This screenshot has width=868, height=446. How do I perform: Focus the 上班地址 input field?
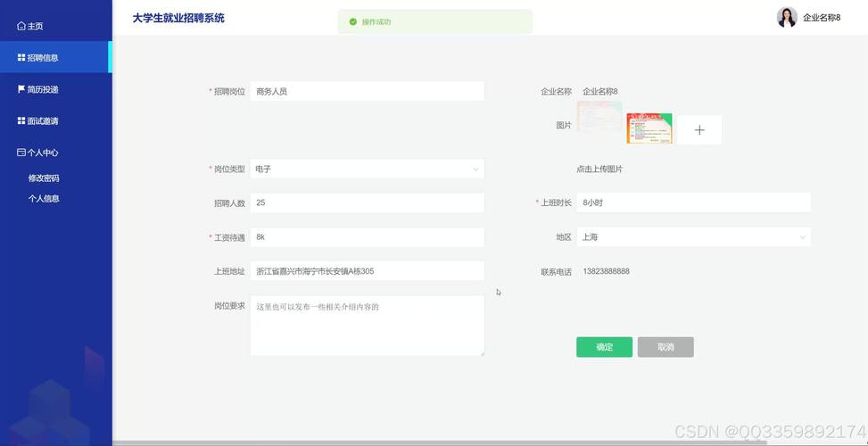pos(367,271)
